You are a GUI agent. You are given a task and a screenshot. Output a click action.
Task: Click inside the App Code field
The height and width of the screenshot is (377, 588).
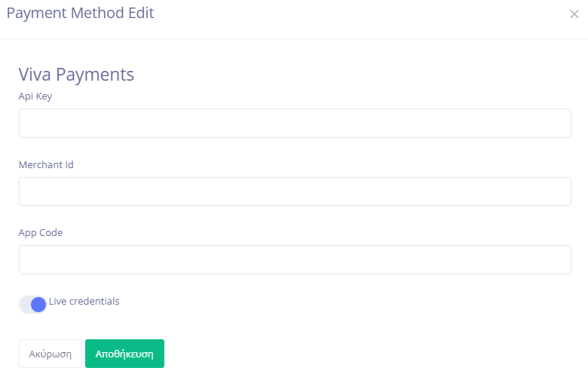click(295, 259)
